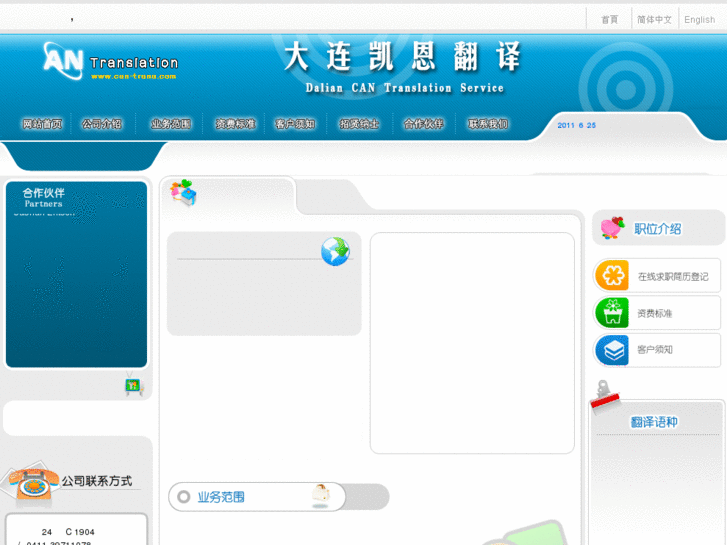The height and width of the screenshot is (545, 727).
Task: Open the 网站首页 navigation item
Action: tap(42, 124)
